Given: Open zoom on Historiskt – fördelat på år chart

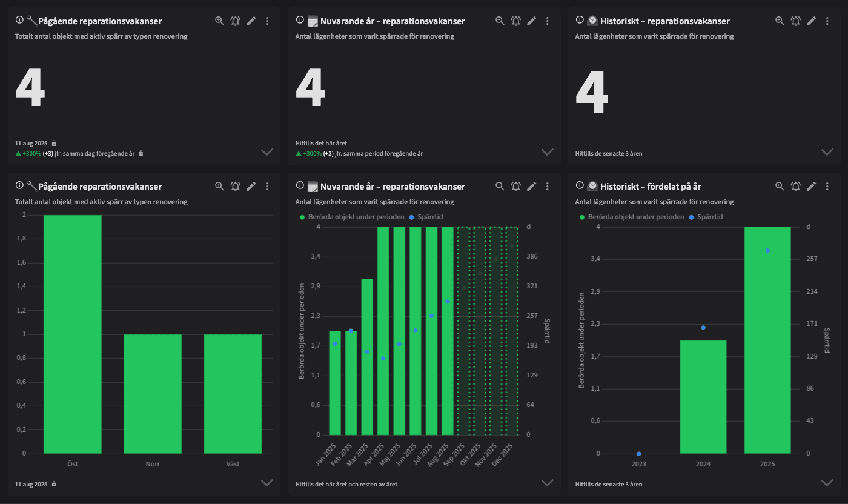Looking at the screenshot, I should tap(780, 186).
